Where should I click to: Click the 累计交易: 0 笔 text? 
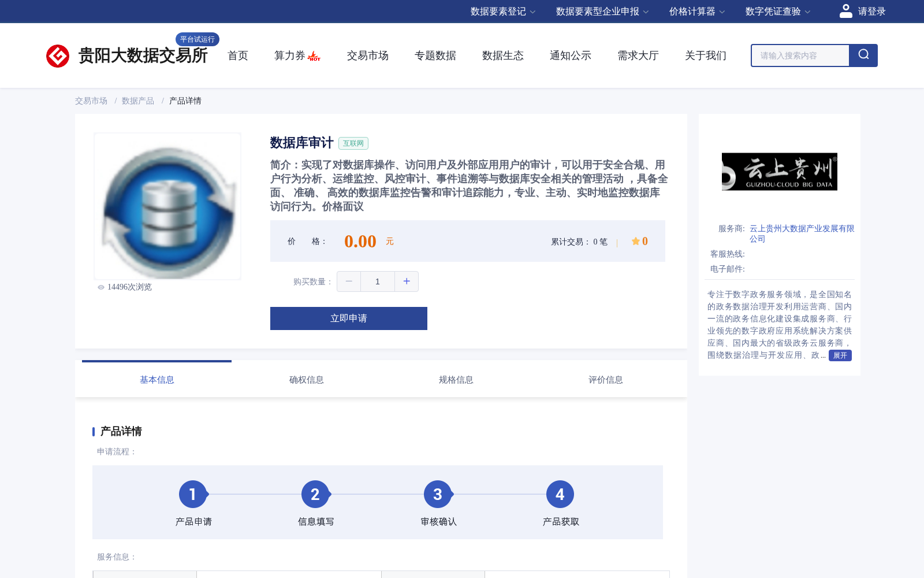click(579, 242)
